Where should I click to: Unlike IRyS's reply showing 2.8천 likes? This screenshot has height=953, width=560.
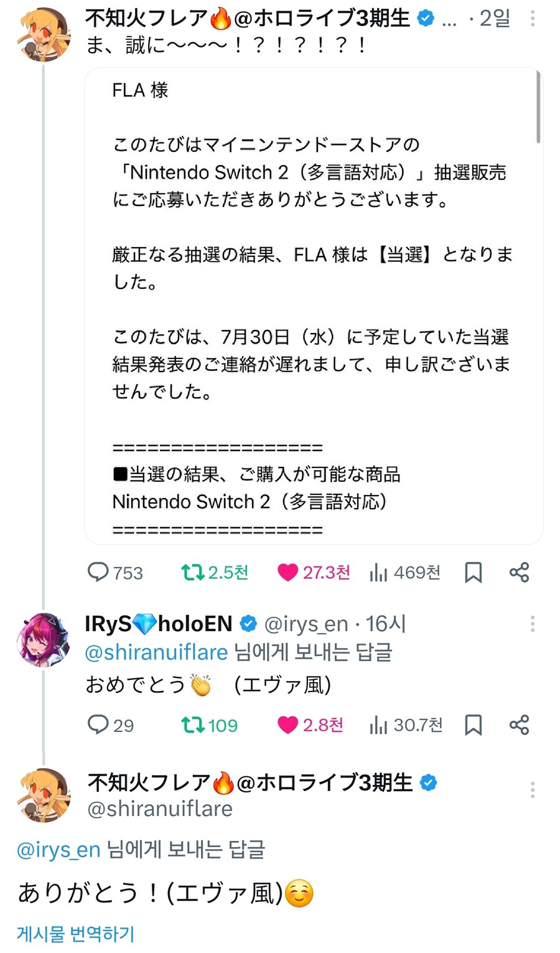tap(287, 725)
